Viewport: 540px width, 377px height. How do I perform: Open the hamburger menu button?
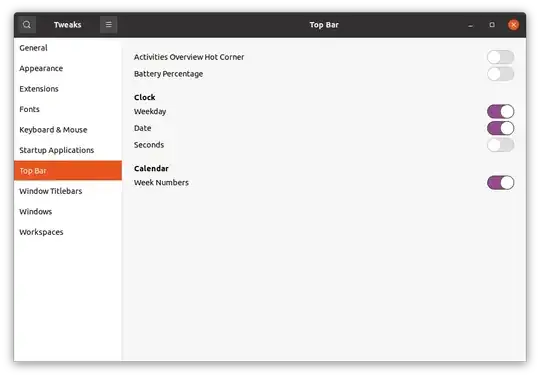click(x=108, y=25)
